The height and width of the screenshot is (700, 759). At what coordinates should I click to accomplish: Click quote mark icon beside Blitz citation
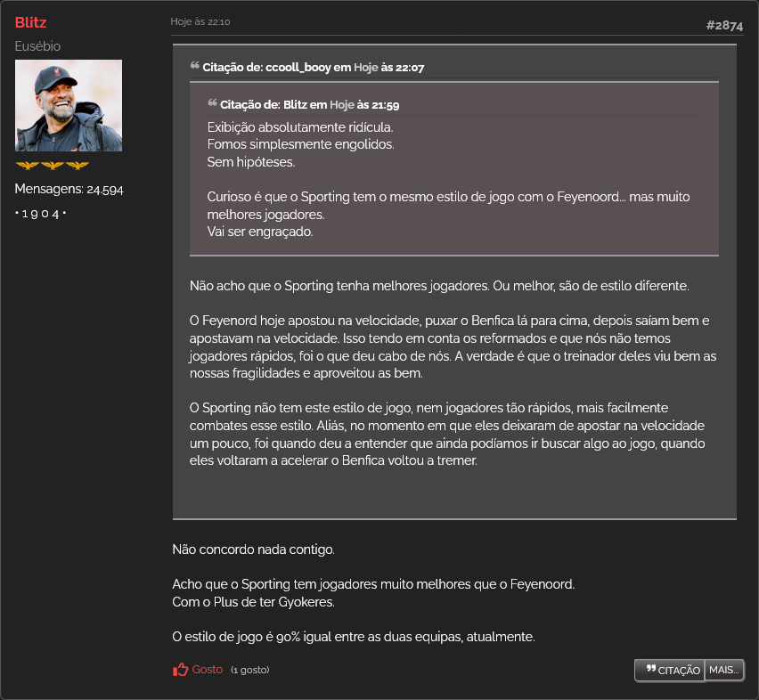tap(212, 103)
